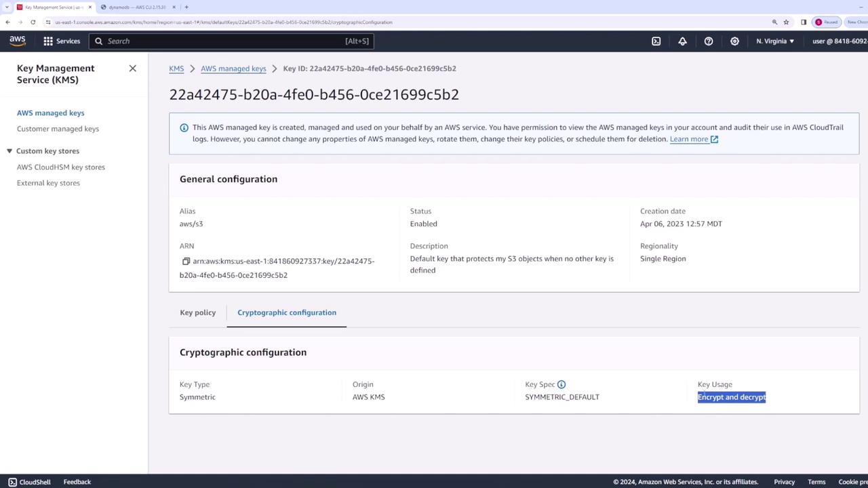Click the paused browser profile button

827,22
